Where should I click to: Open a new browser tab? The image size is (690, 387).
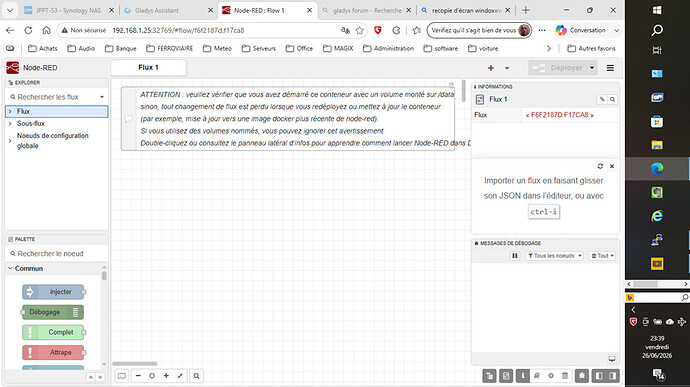click(x=525, y=10)
